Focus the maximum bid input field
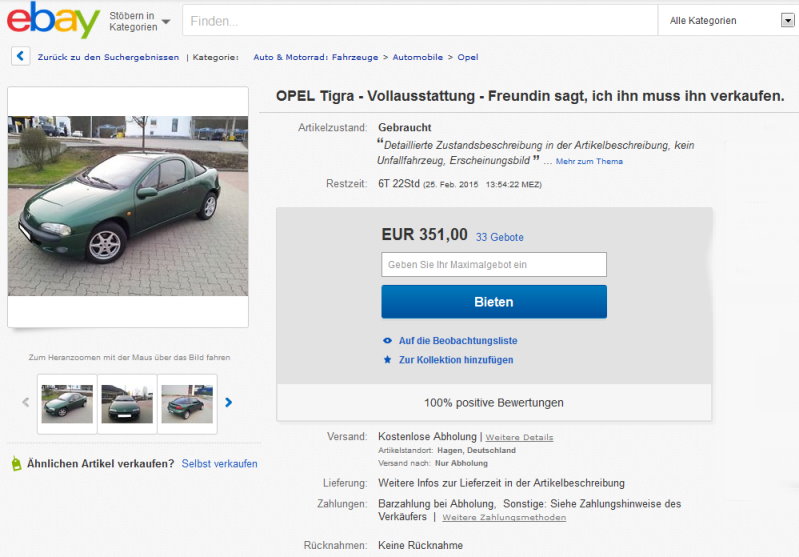This screenshot has width=799, height=557. 493,264
